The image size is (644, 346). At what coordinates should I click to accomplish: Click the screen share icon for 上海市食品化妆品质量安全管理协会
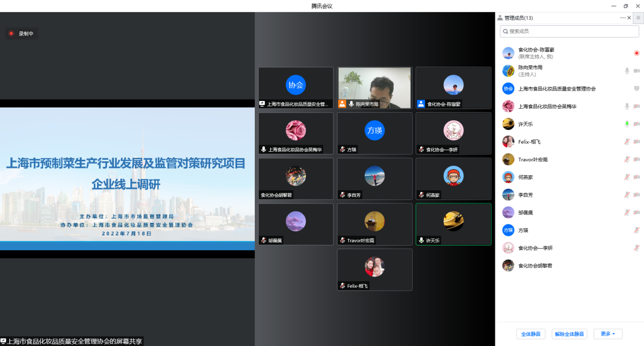coord(636,88)
